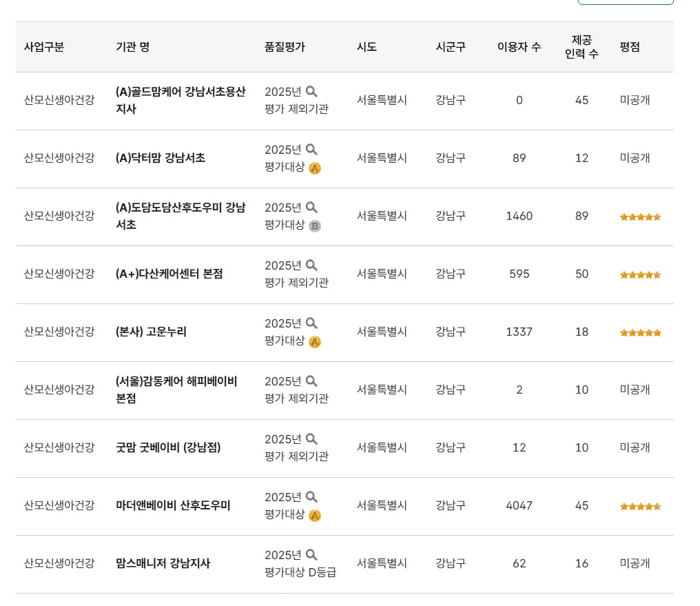Viewport: 700px width, 606px height.
Task: Open 마더앤베이비 산후도우미 details
Action: [x=173, y=505]
